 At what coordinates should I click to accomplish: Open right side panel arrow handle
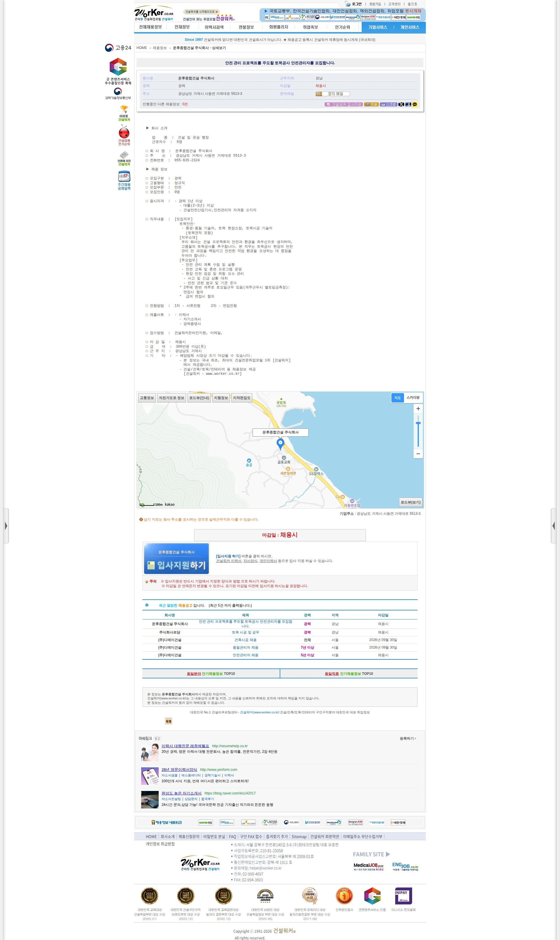coord(554,526)
